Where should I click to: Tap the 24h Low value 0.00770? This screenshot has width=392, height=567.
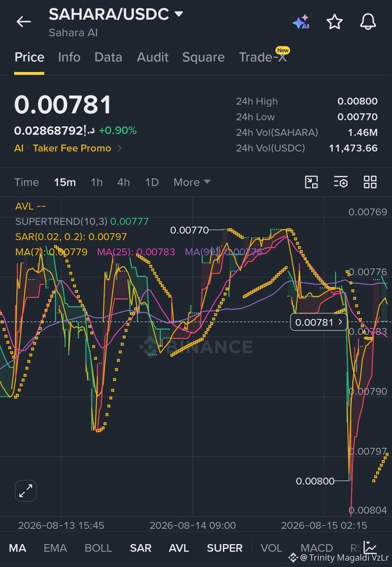tap(357, 117)
